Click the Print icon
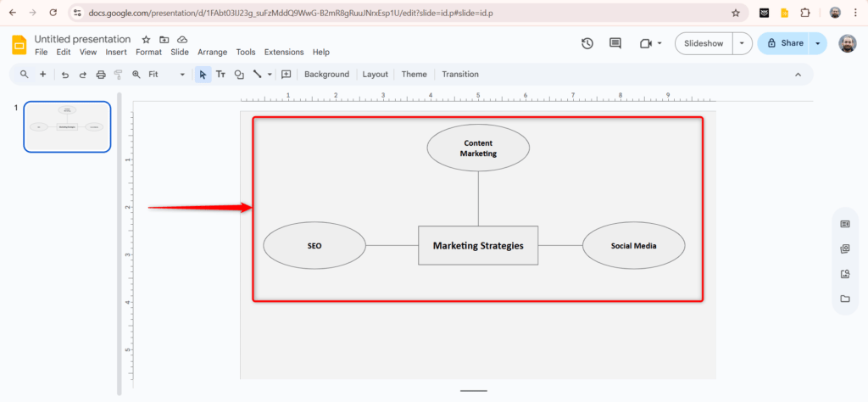This screenshot has height=402, width=868. coord(101,75)
